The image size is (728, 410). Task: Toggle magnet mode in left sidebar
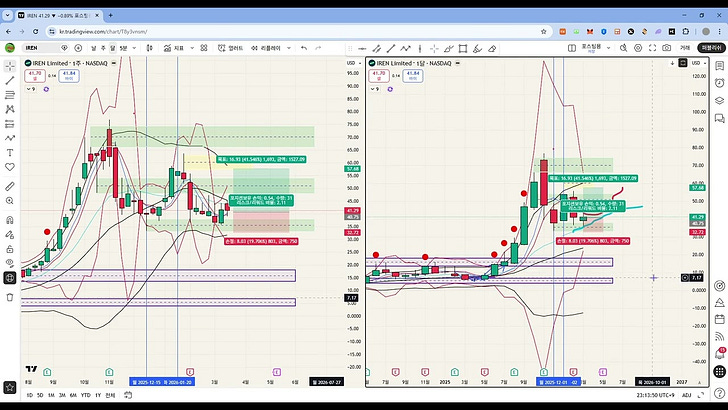click(x=10, y=220)
